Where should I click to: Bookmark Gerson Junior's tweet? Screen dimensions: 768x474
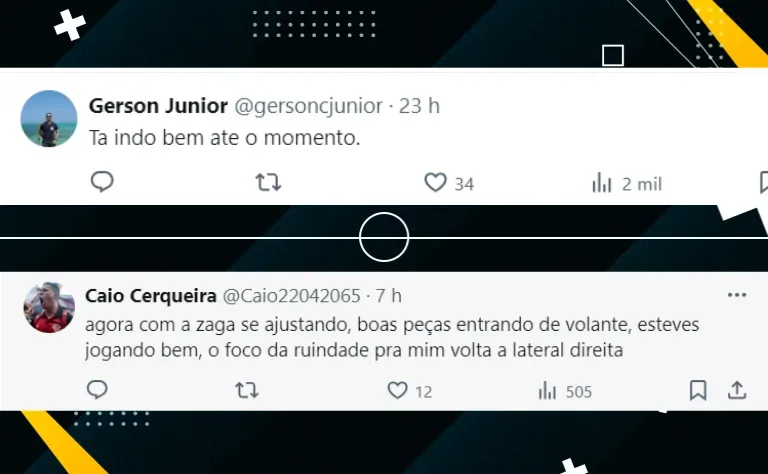coord(764,182)
